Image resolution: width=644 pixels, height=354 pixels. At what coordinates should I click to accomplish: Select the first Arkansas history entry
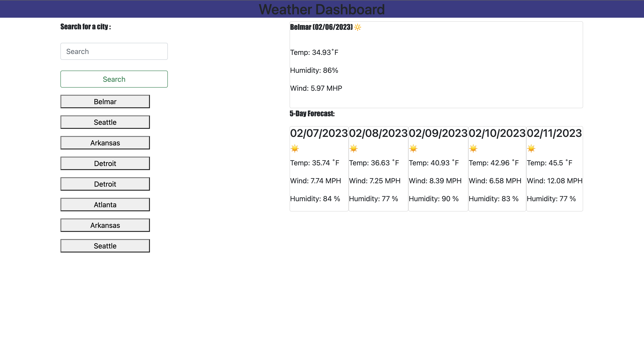105,143
